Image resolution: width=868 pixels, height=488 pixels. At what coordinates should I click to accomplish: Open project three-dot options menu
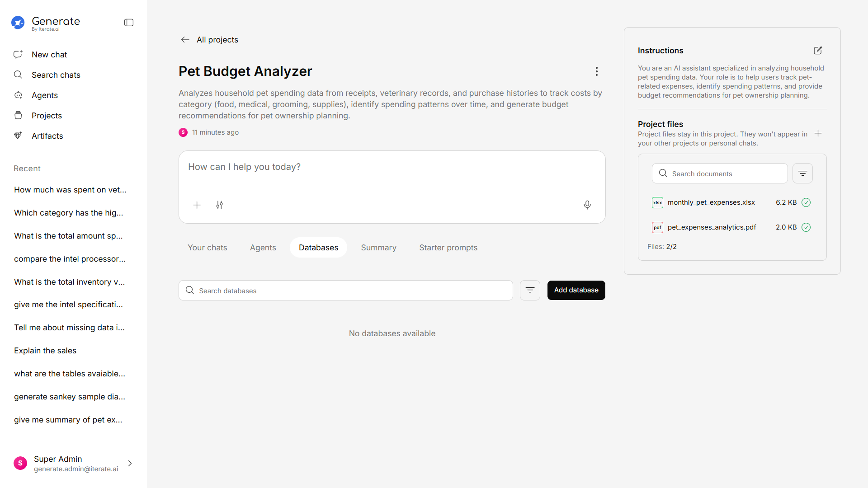coord(596,71)
